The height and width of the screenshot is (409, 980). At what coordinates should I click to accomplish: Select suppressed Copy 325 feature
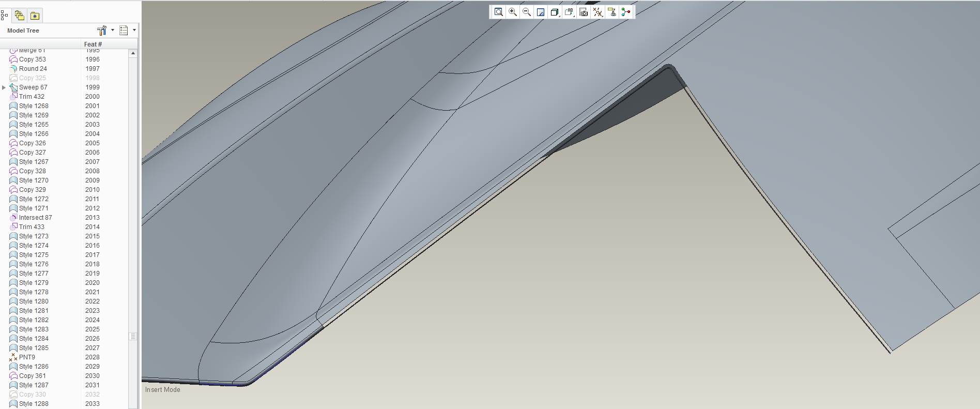click(33, 78)
